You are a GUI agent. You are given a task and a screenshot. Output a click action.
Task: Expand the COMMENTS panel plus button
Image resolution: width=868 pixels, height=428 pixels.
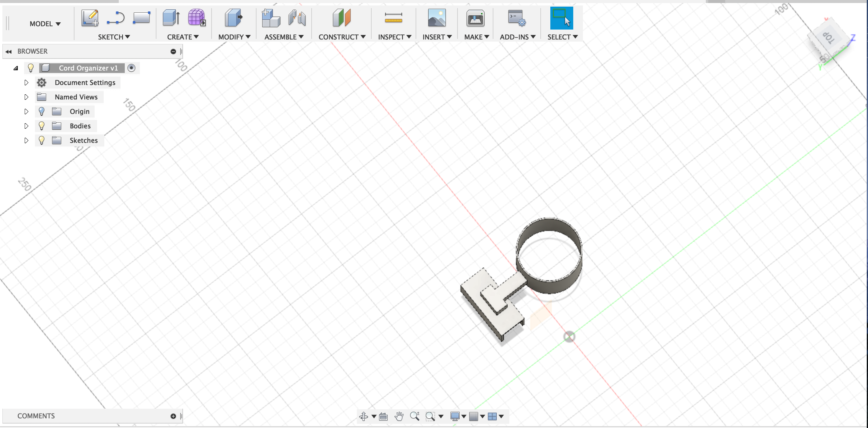[173, 416]
